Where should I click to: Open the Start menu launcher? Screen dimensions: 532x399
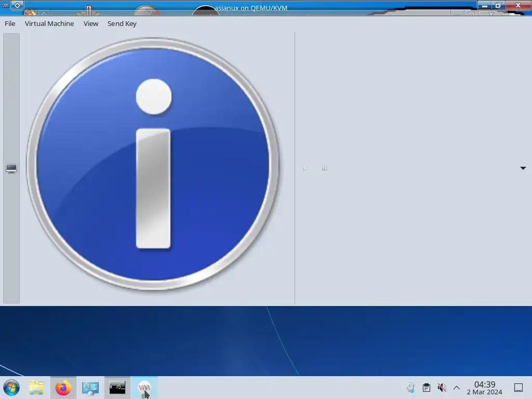[11, 388]
